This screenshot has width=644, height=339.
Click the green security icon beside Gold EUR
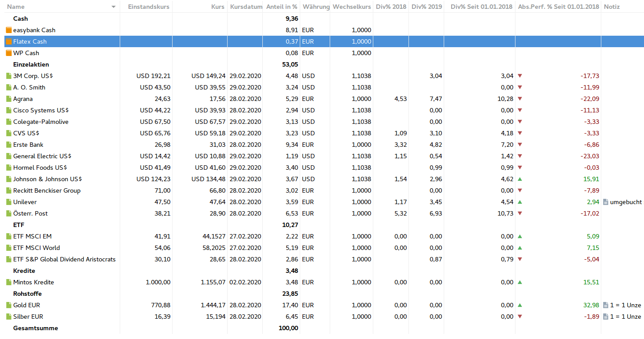[x=9, y=305]
